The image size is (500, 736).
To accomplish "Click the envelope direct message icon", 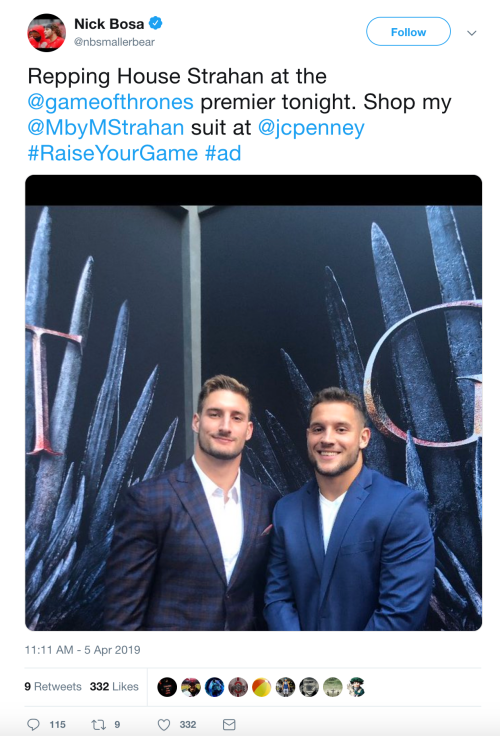I will click(229, 724).
